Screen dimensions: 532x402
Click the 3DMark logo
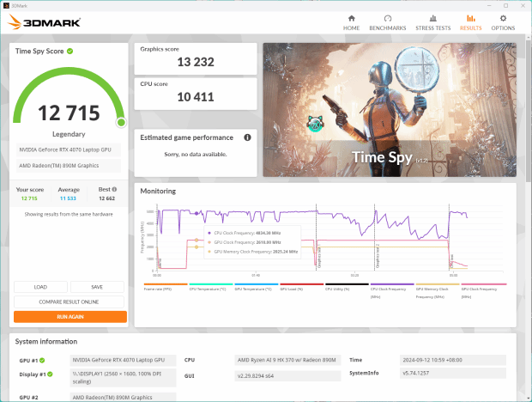44,22
